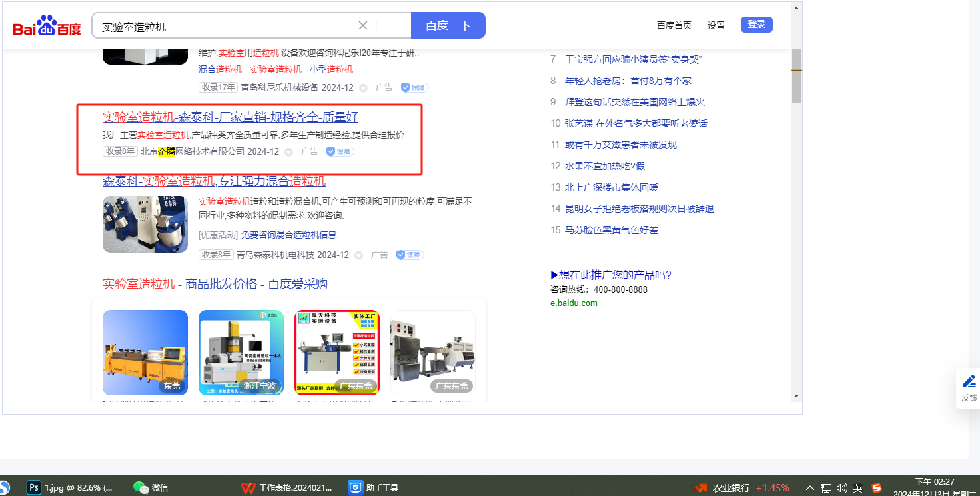Open the WPS 工作表格 taskbar item

(x=286, y=487)
